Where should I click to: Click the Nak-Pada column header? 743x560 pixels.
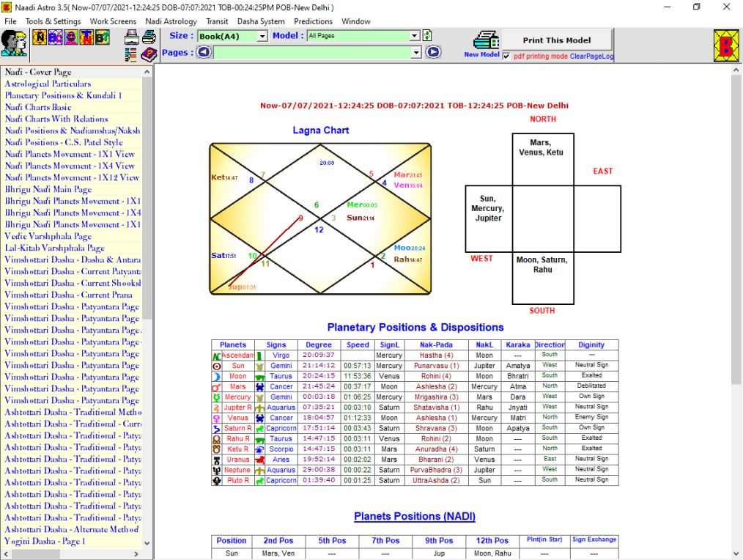click(x=436, y=345)
